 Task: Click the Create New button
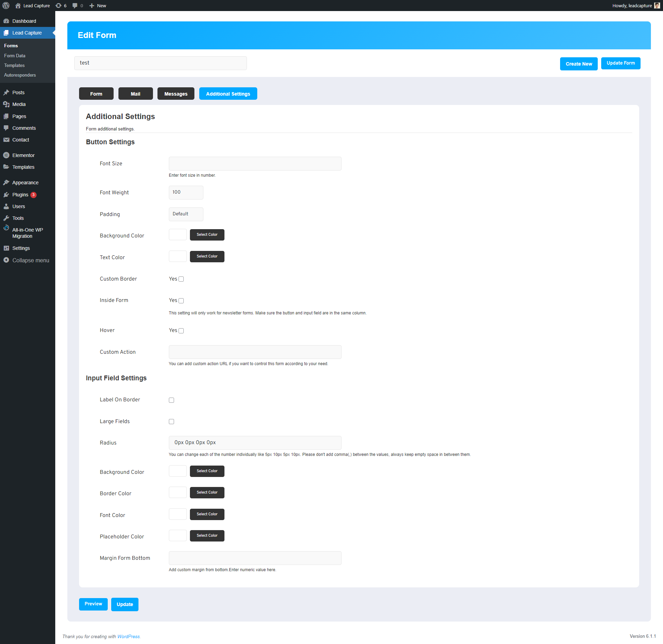579,64
